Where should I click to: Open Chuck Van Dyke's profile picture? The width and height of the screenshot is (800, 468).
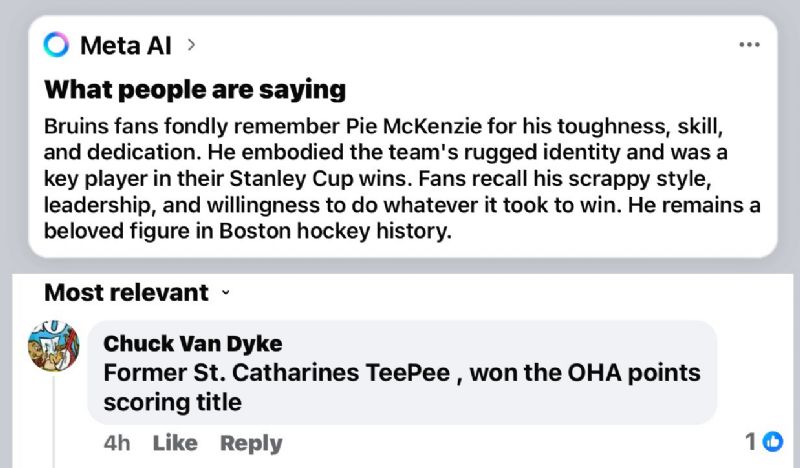tap(54, 346)
